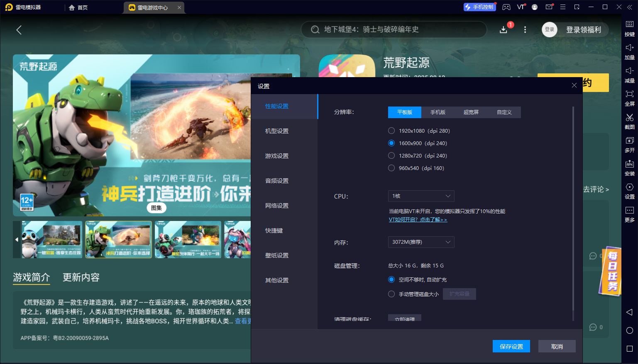
Task: Click the install APK icon
Action: [629, 164]
